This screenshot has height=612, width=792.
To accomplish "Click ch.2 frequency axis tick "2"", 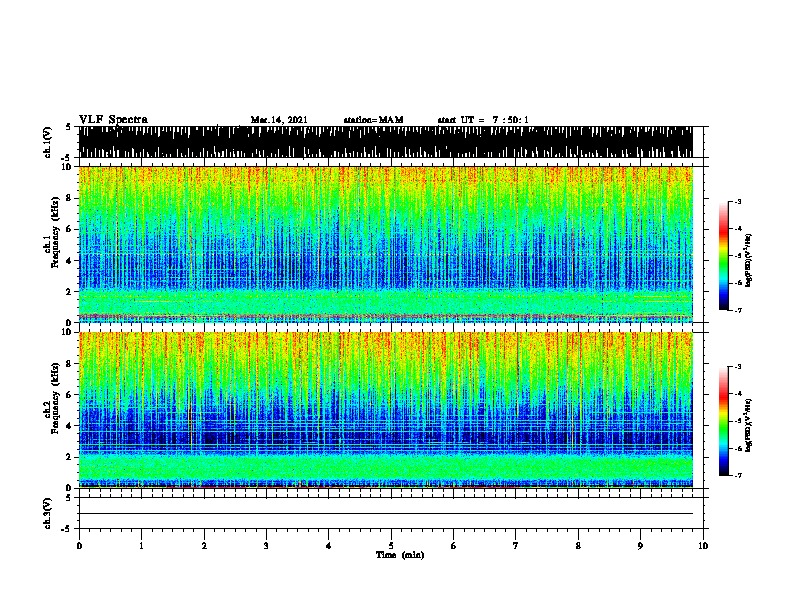I will pyautogui.click(x=70, y=457).
